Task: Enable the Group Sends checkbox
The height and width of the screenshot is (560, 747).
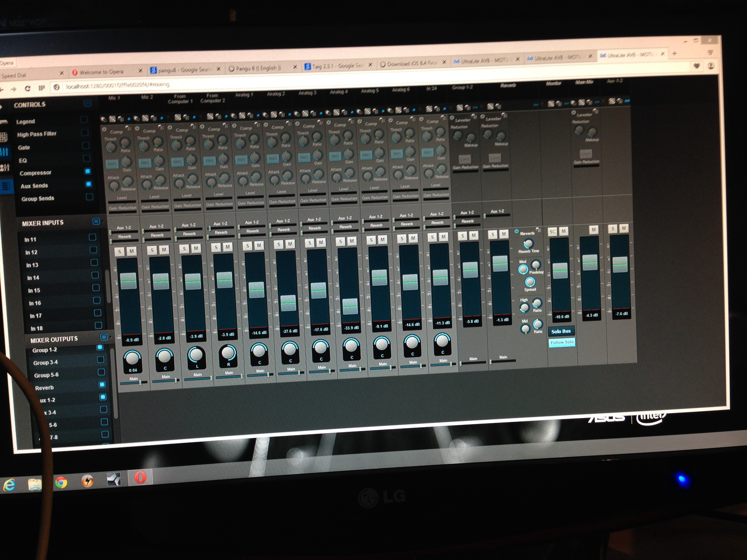Action: click(x=89, y=197)
